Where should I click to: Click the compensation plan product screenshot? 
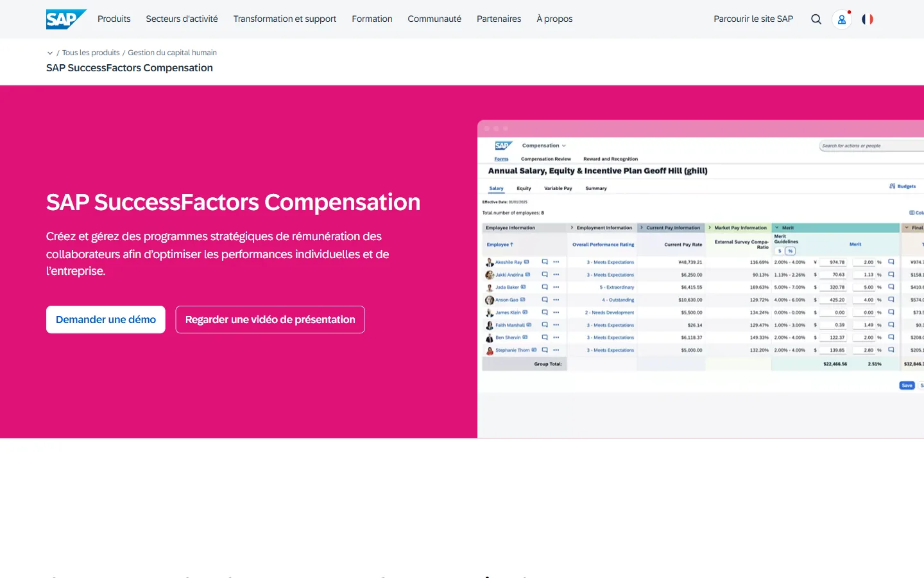[x=701, y=279]
